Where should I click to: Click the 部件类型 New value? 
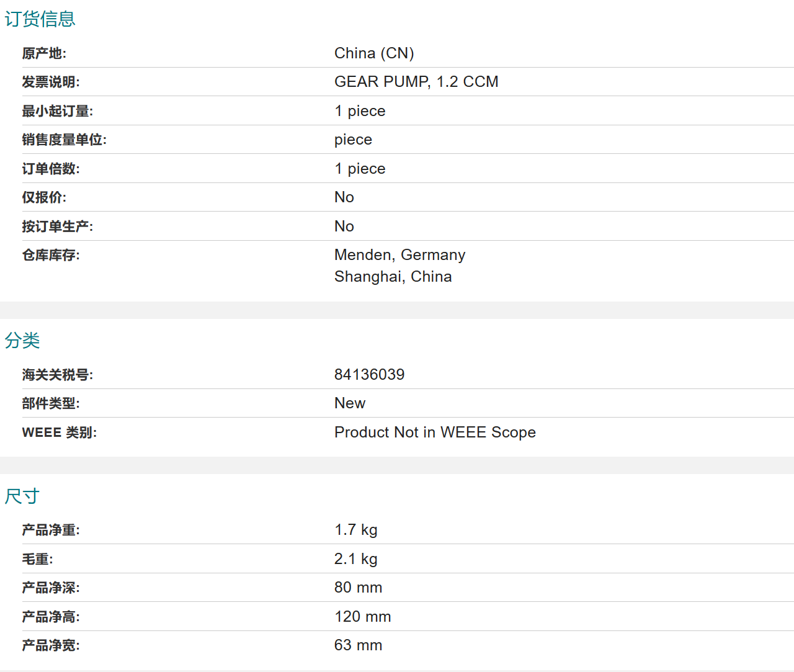click(350, 403)
